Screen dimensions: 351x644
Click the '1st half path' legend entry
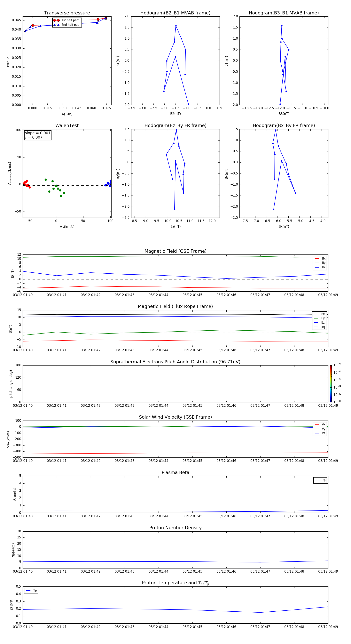pos(66,20)
